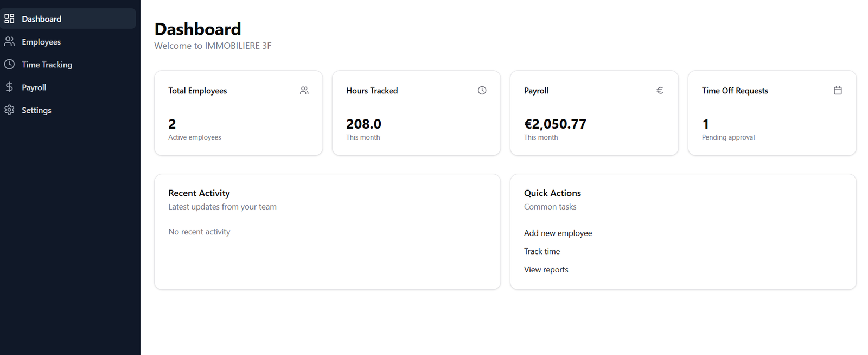Open the View reports quick action
Image resolution: width=868 pixels, height=355 pixels.
[x=546, y=270]
